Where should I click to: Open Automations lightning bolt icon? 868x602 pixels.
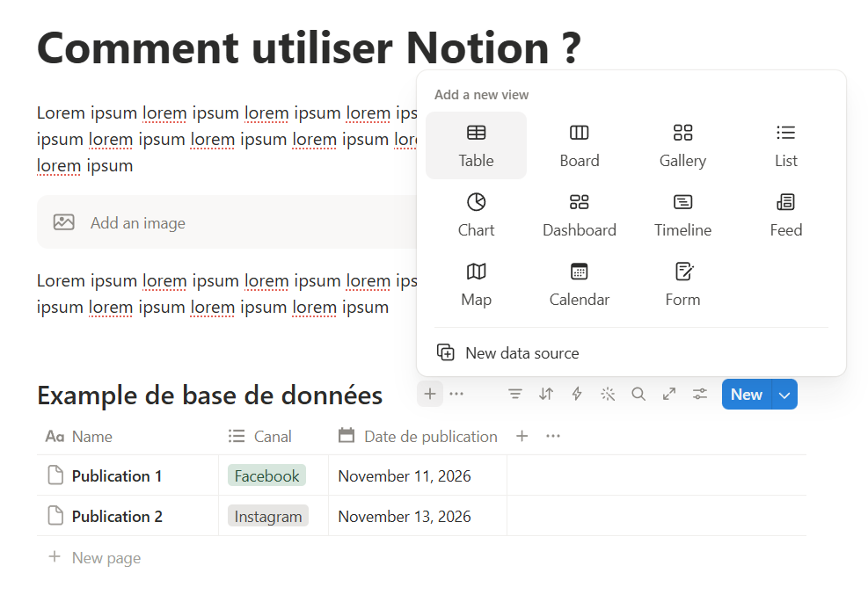coord(577,394)
